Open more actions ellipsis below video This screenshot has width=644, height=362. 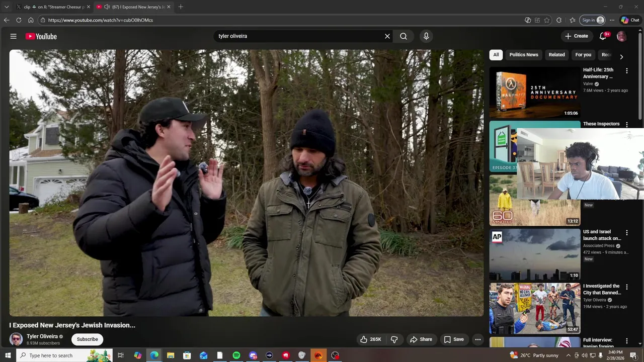coord(478,339)
